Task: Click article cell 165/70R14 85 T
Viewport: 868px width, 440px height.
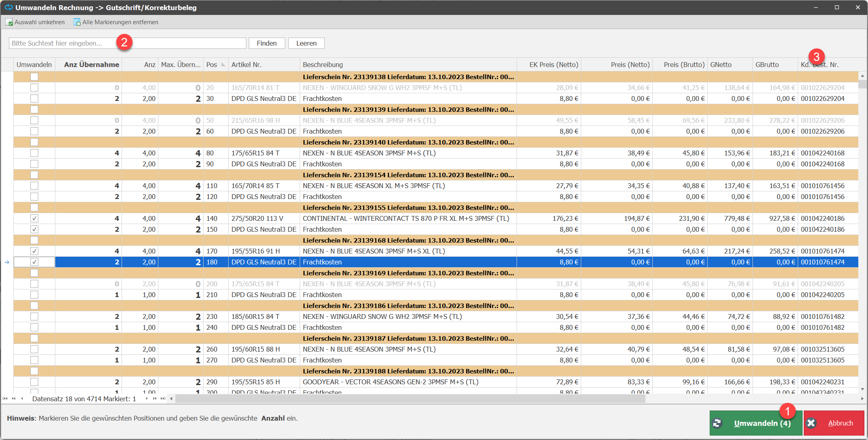Action: point(264,186)
